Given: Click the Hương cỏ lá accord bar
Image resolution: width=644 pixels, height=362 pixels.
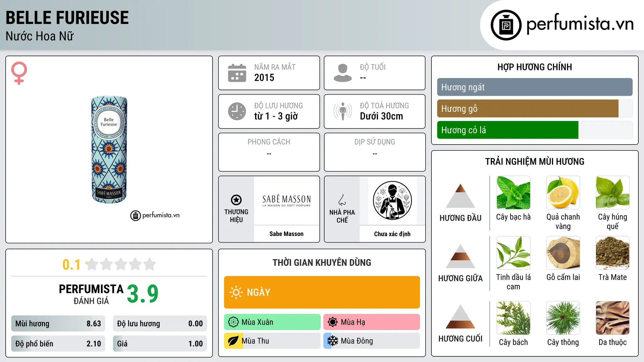Looking at the screenshot, I should click(x=535, y=130).
